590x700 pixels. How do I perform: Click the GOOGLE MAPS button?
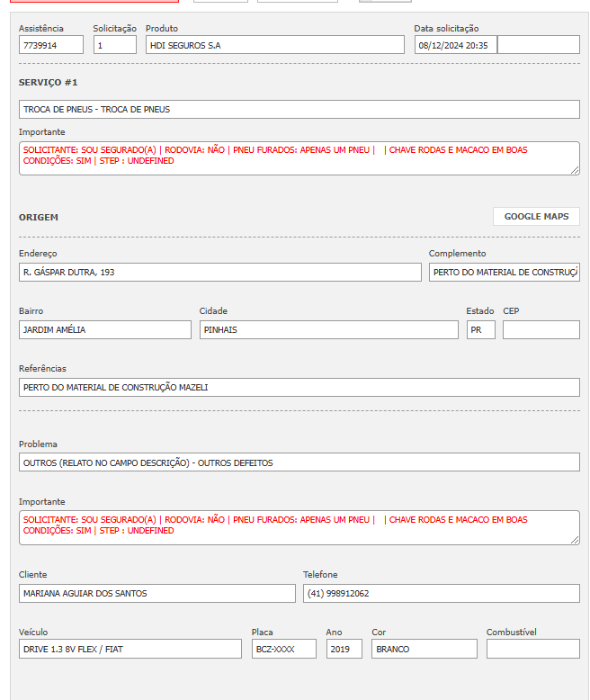536,217
